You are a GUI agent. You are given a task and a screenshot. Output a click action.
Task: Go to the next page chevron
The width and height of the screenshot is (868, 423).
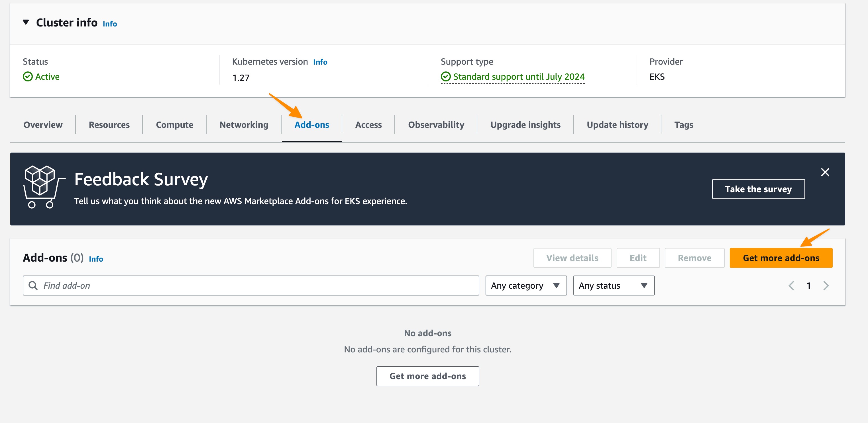tap(826, 286)
